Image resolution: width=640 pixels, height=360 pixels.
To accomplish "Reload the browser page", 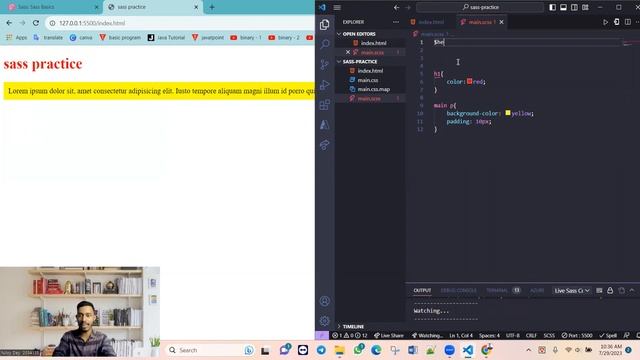I will [x=36, y=23].
